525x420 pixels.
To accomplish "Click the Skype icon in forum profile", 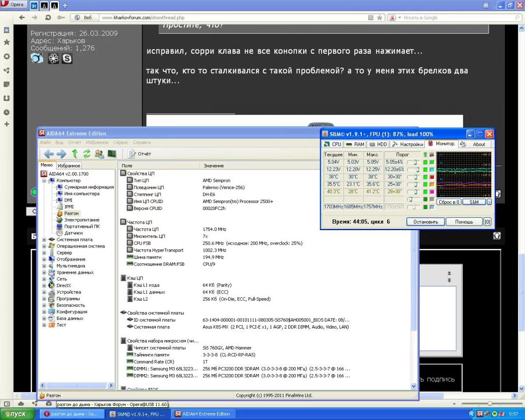I will tap(67, 58).
